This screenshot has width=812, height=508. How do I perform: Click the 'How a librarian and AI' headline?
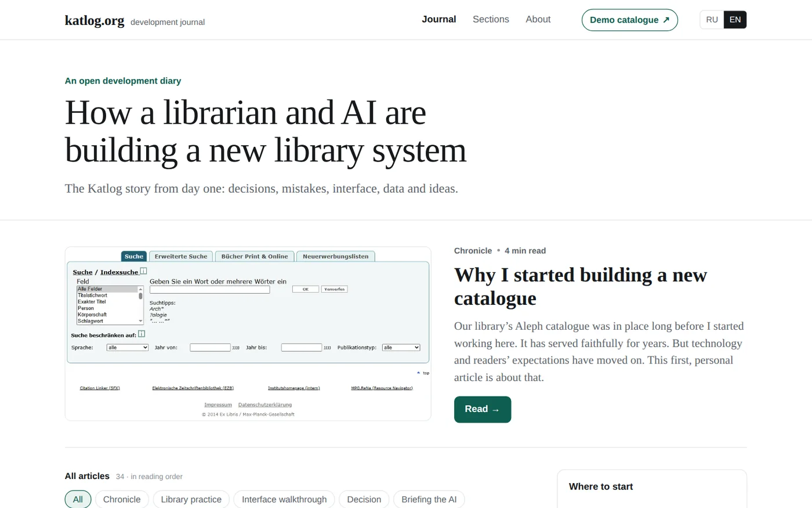point(266,131)
